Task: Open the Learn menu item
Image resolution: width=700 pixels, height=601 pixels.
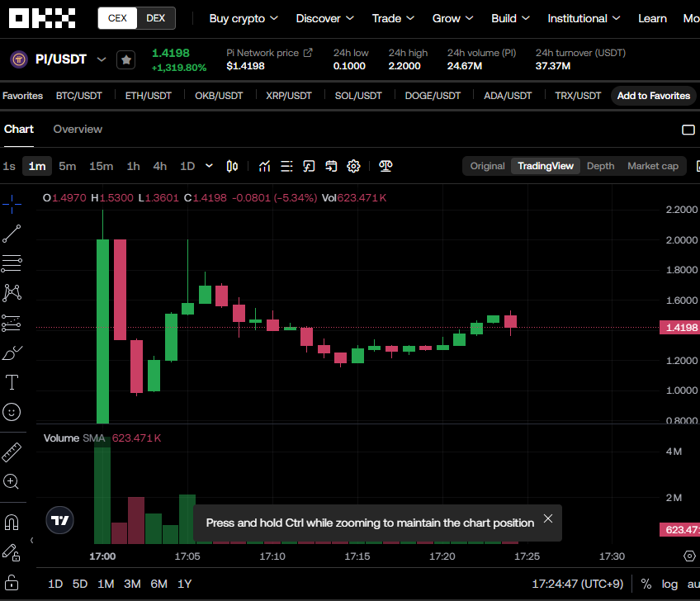Action: click(x=652, y=18)
